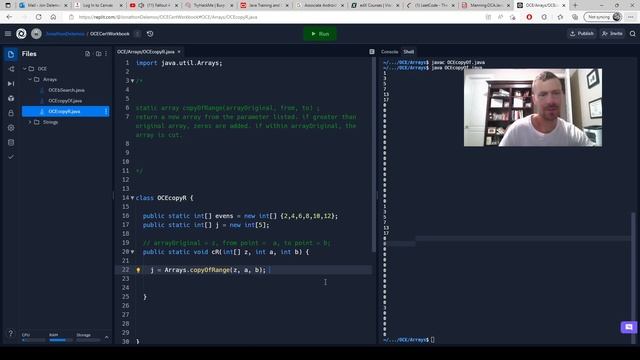Viewport: 640px width, 360px height.
Task: Collapse the Arrays folder
Action: [30, 79]
